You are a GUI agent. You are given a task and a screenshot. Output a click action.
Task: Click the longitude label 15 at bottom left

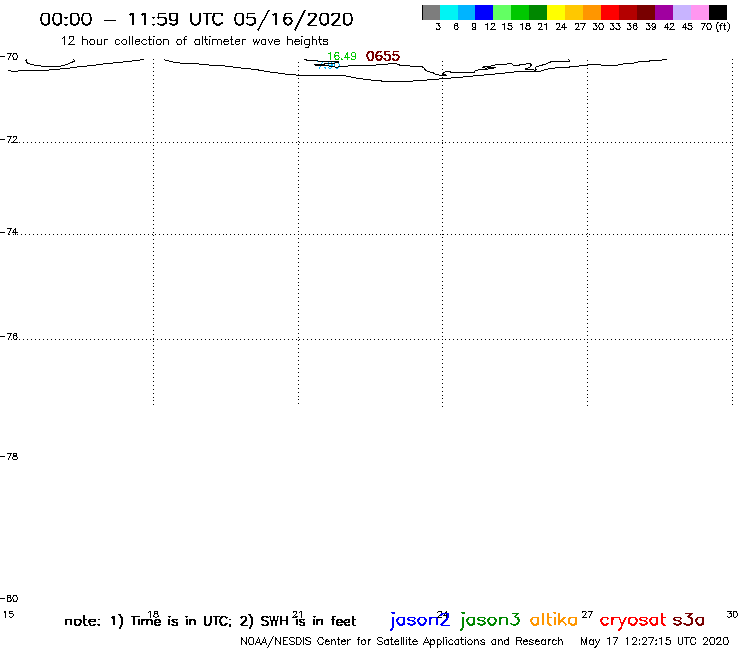point(8,615)
